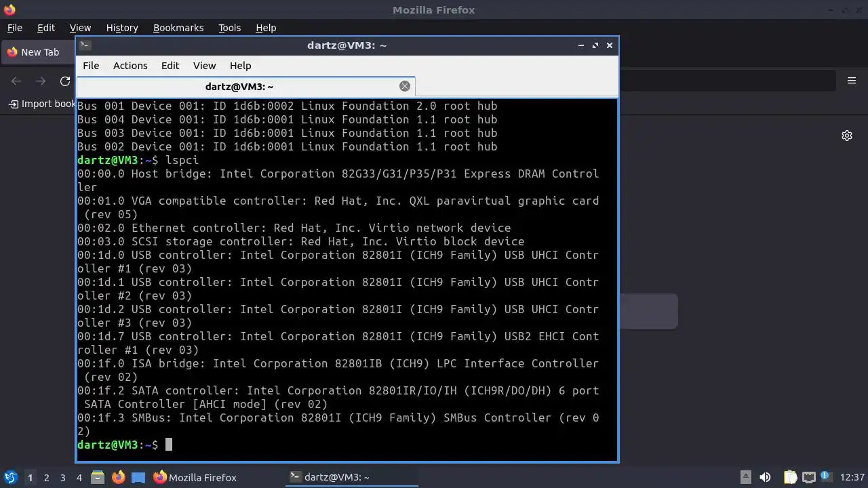Open Firefox Help menu

(266, 28)
